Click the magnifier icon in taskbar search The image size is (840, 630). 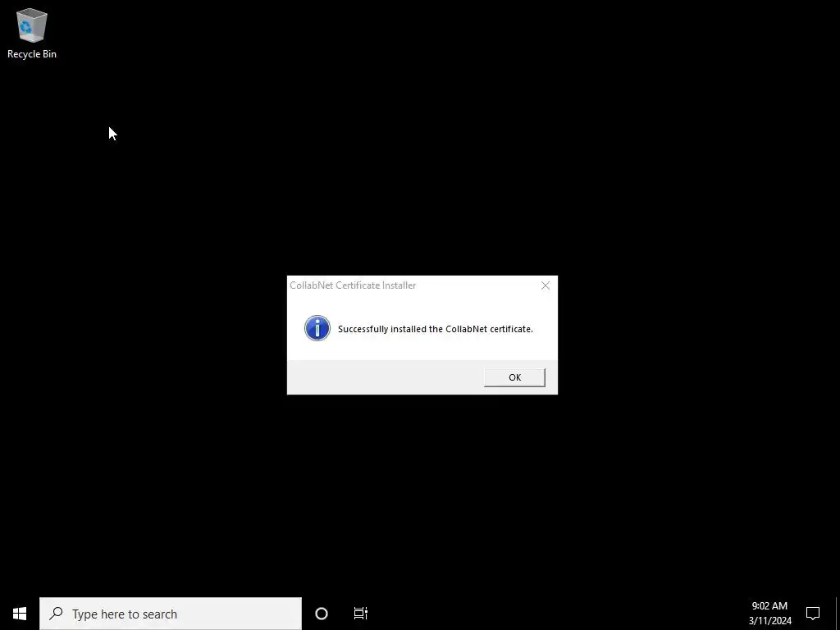(56, 614)
